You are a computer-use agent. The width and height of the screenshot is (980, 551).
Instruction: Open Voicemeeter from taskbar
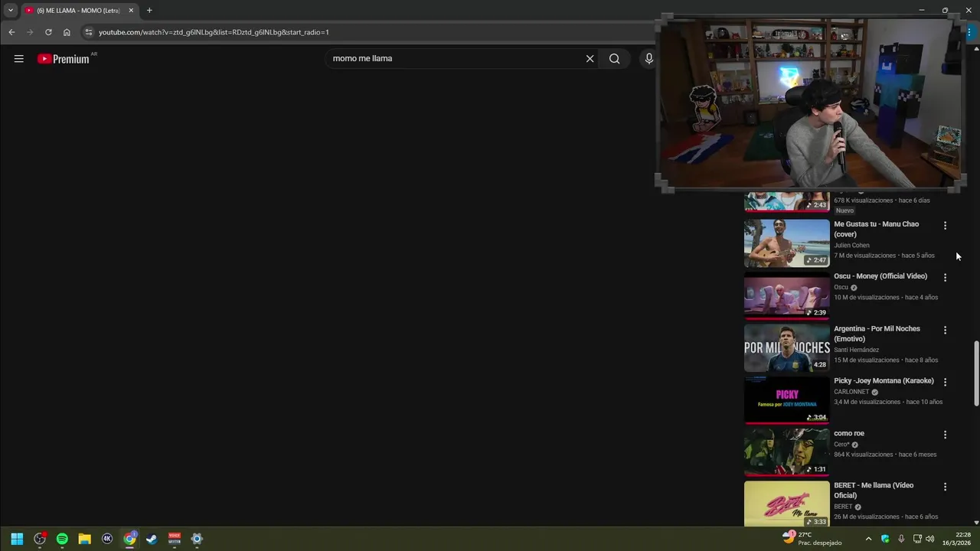point(175,539)
